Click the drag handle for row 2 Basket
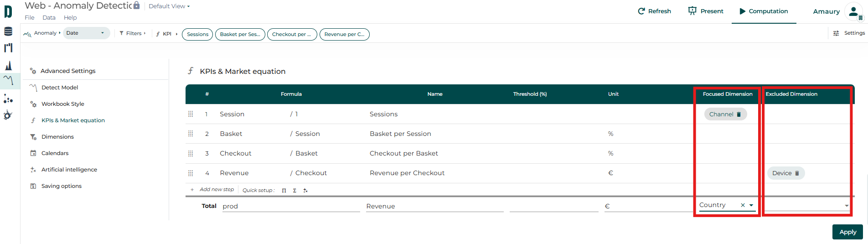This screenshot has width=868, height=244. 191,134
